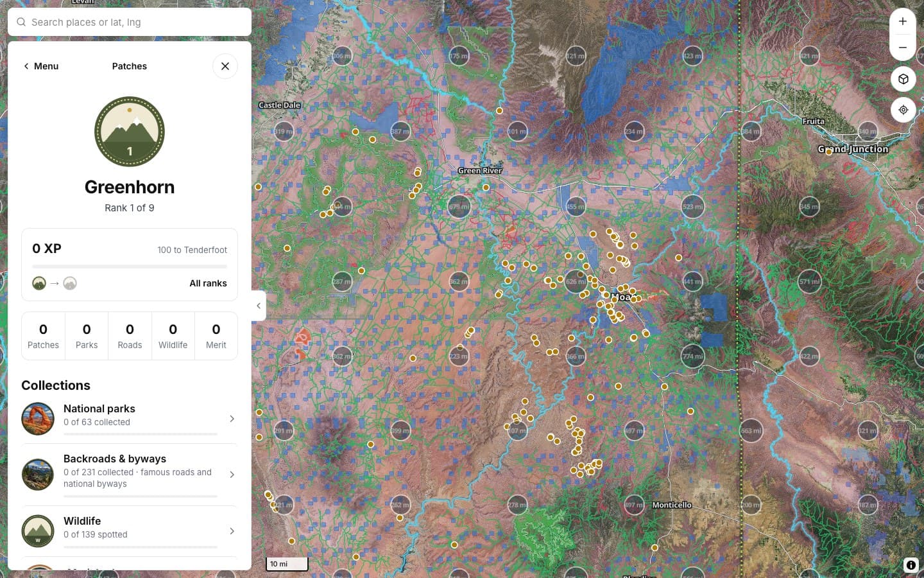
Task: Click gold marker beside Grand Junction label
Action: point(828,152)
